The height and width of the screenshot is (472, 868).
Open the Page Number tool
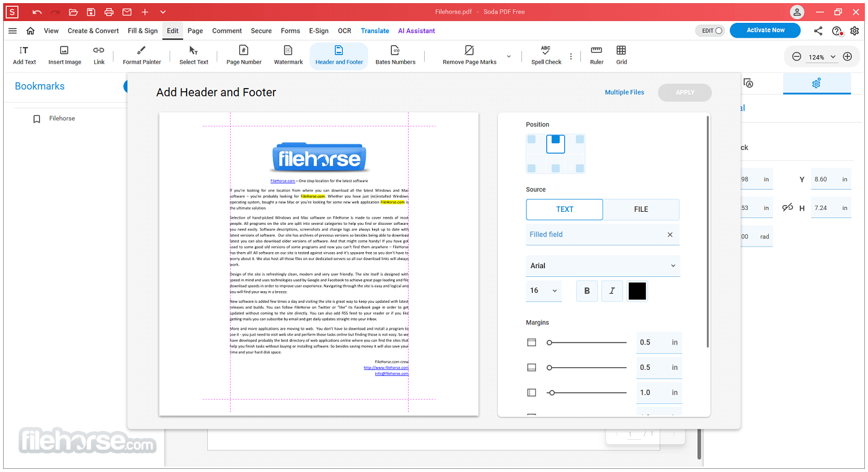(244, 55)
